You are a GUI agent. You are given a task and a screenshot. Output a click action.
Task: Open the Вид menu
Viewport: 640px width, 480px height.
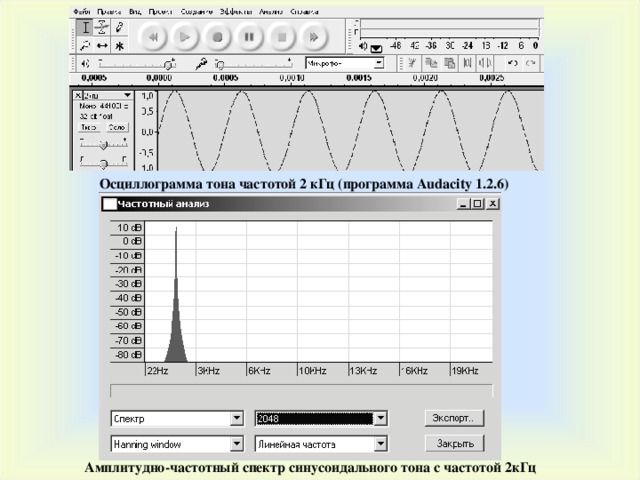pos(135,12)
